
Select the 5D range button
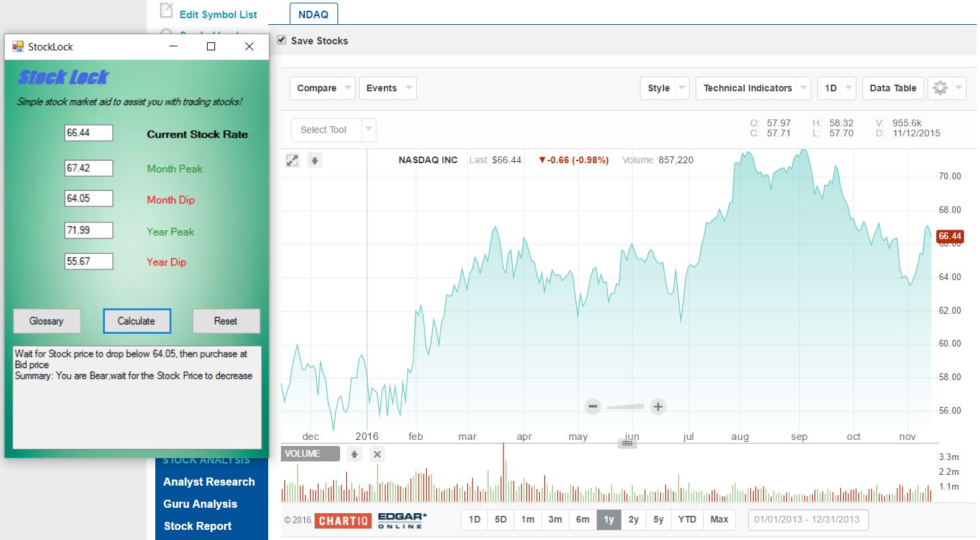(501, 519)
